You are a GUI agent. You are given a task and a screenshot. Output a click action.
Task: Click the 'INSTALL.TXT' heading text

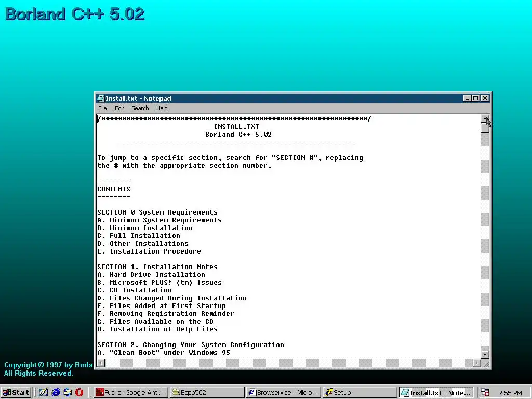[236, 127]
